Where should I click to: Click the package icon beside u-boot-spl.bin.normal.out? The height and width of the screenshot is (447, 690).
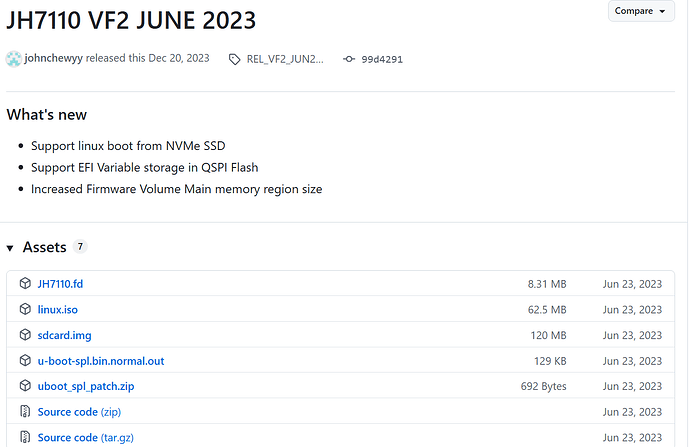click(x=26, y=360)
